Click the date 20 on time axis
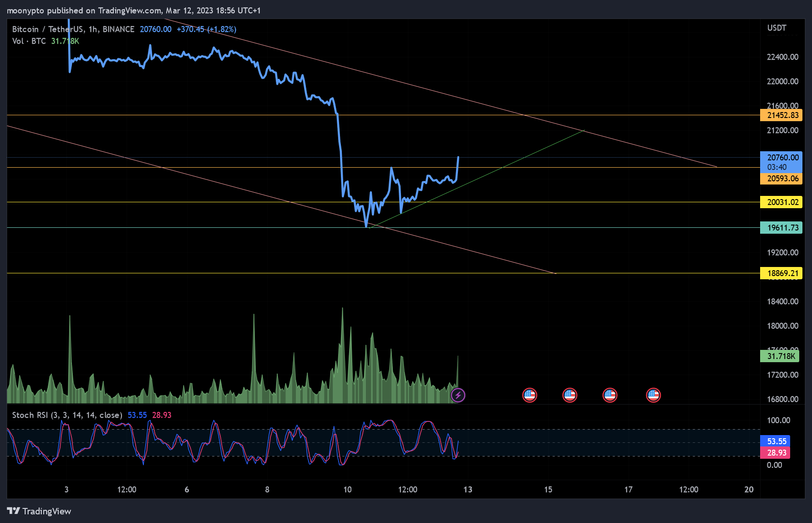This screenshot has height=523, width=812. [749, 490]
